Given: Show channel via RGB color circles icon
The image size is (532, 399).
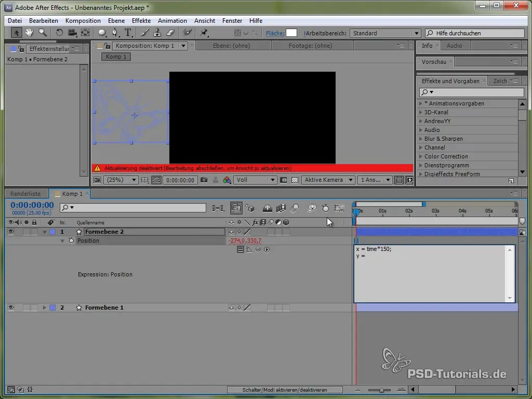Looking at the screenshot, I should coord(227,180).
